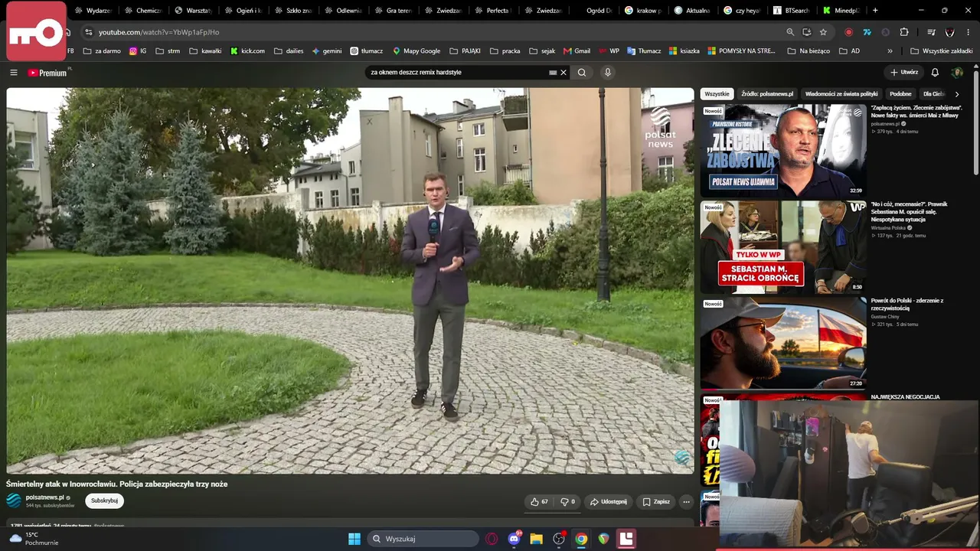Screen dimensions: 980x551
Task: Dislike the video with thumbs down
Action: click(x=568, y=502)
